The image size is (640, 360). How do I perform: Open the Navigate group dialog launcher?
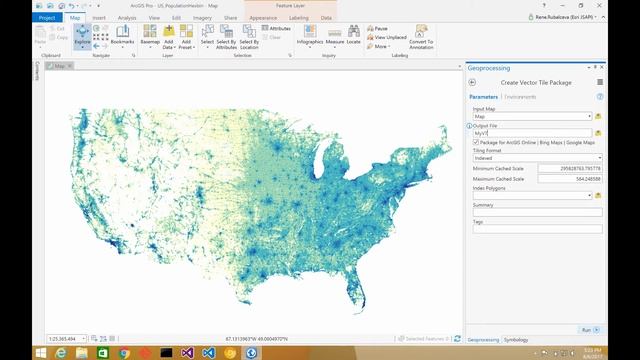(133, 55)
